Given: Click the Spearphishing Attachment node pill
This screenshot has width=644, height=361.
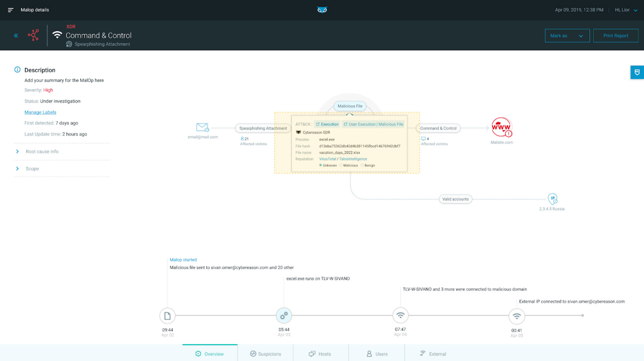Looking at the screenshot, I should coord(263,128).
